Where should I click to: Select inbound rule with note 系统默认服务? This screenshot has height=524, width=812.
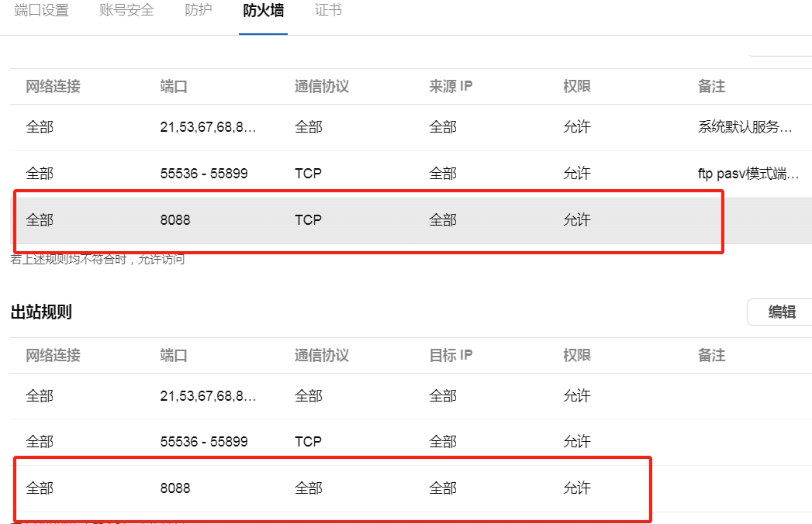point(411,127)
